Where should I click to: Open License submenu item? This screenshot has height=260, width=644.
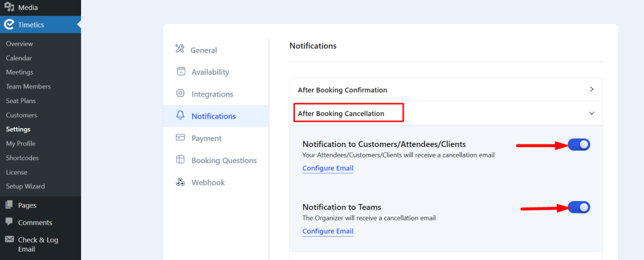16,172
